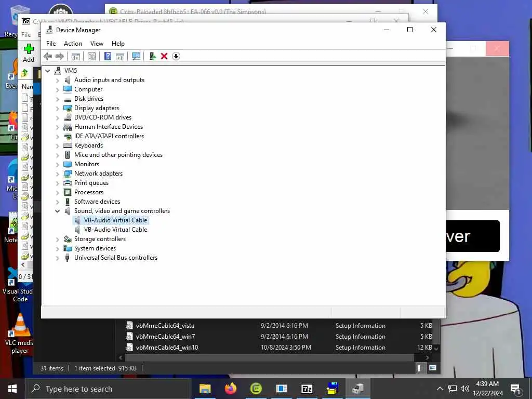Click the blue Help question-mark toolbar icon
The image size is (532, 399).
[108, 56]
